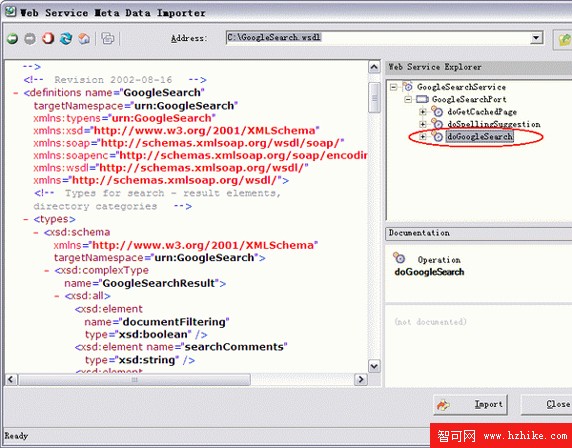This screenshot has height=448, width=572.
Task: Click the green Back navigation icon
Action: [12, 38]
